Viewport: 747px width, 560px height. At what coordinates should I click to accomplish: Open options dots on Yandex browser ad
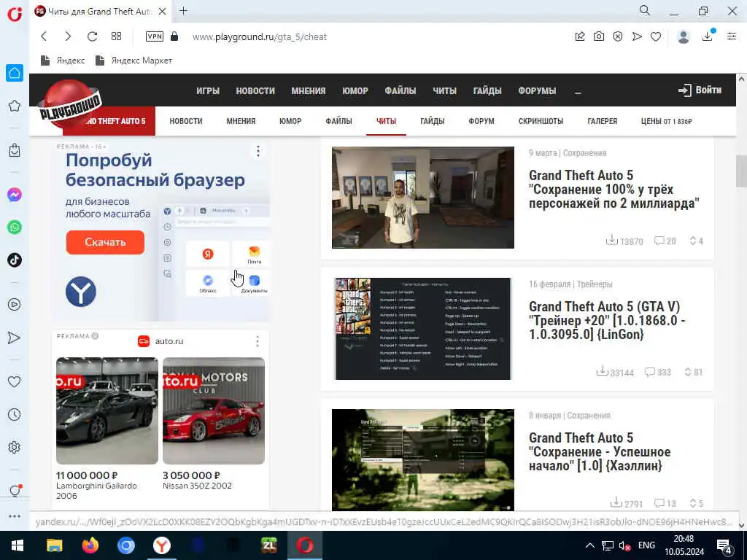point(258,152)
